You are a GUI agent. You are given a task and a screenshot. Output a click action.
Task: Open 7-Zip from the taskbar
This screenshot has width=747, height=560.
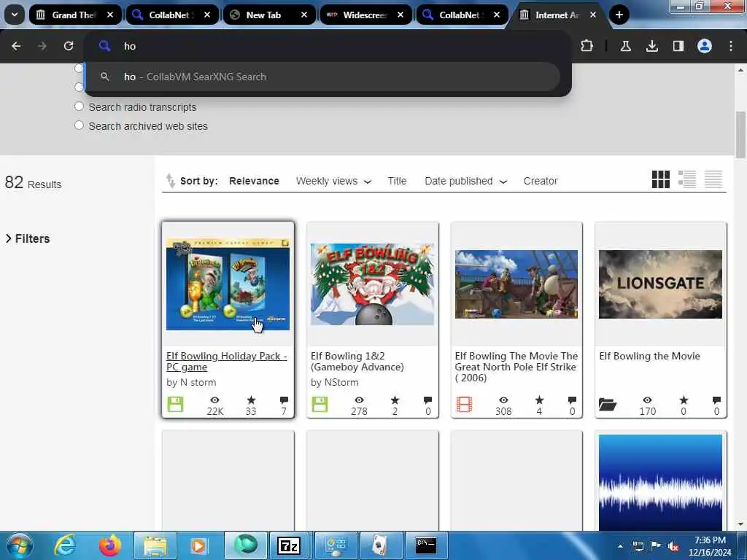pos(289,545)
